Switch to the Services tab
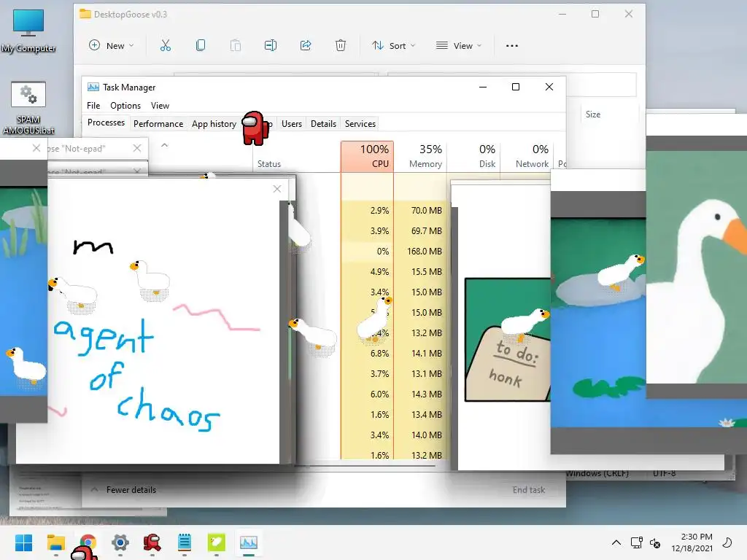This screenshot has height=560, width=747. (x=360, y=124)
